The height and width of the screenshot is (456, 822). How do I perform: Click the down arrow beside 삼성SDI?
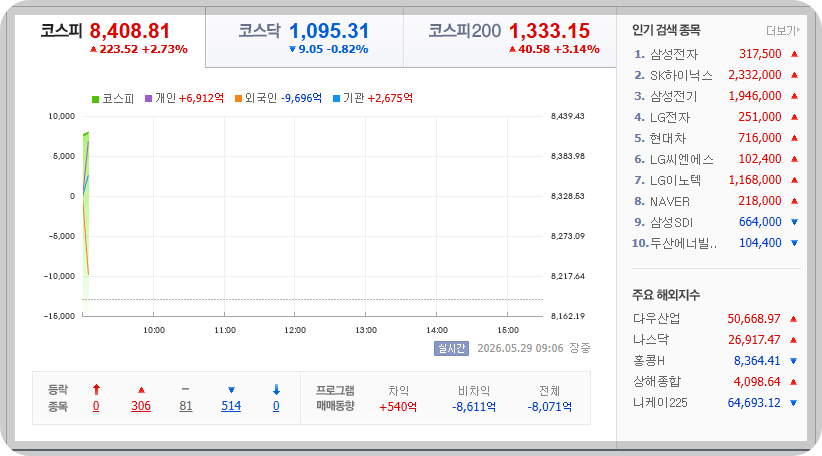[x=794, y=222]
